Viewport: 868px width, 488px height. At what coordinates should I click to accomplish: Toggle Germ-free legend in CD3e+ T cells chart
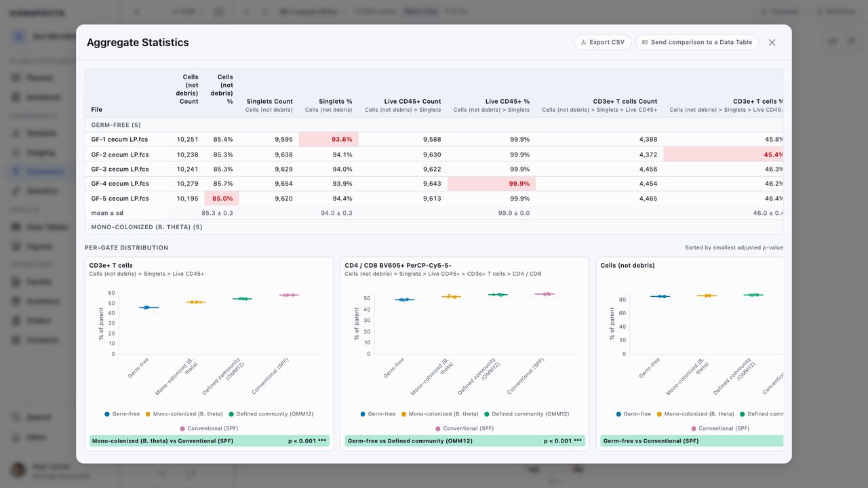pos(122,413)
